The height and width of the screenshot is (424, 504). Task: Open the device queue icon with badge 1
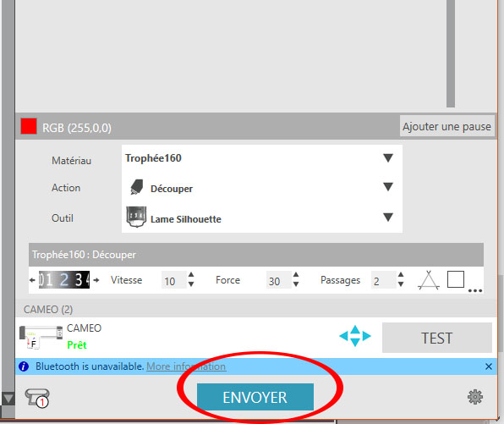[37, 398]
